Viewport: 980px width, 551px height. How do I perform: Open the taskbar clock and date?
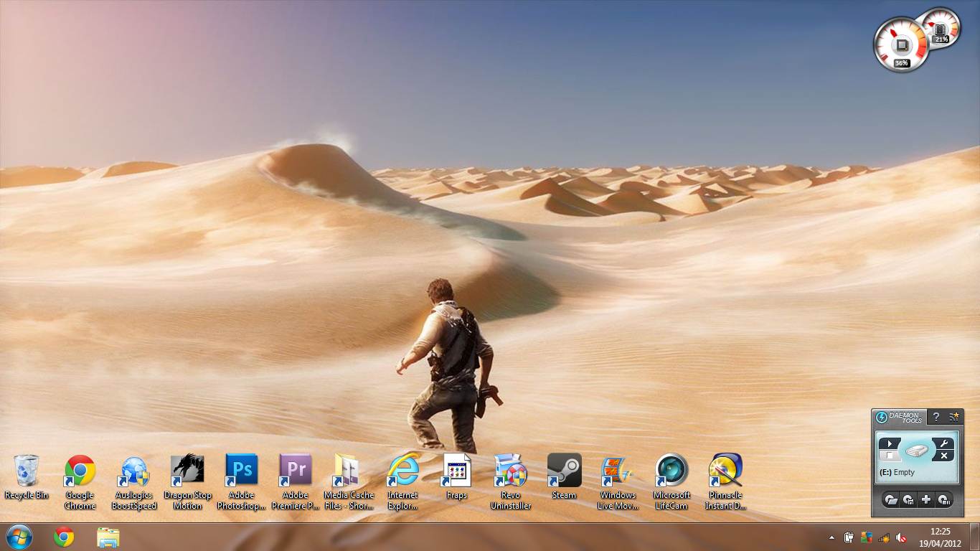pyautogui.click(x=940, y=537)
